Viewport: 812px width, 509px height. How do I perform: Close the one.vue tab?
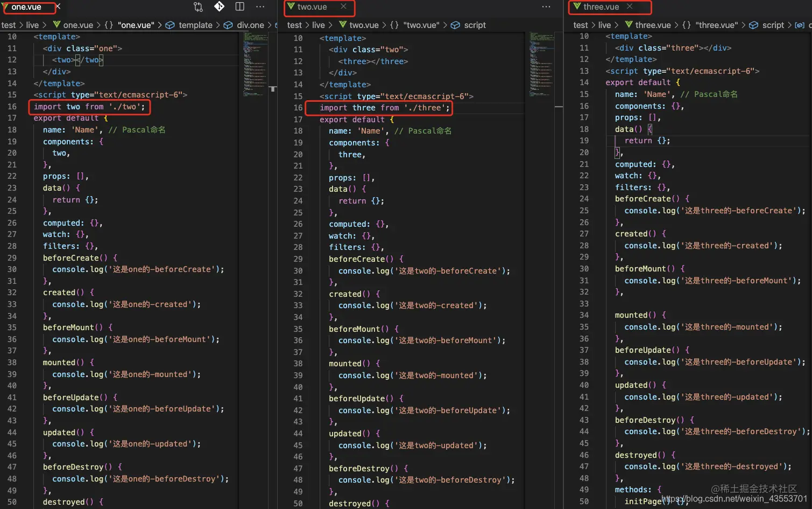[x=58, y=6]
